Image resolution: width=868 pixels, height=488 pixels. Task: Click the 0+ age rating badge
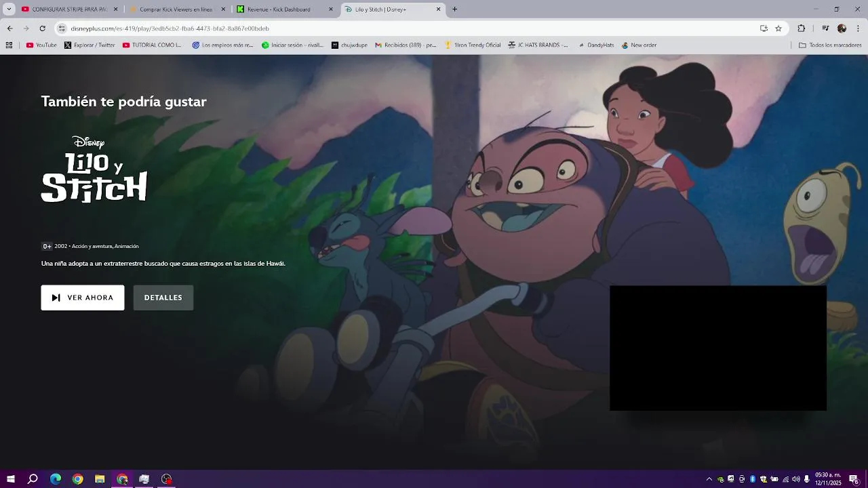(47, 246)
